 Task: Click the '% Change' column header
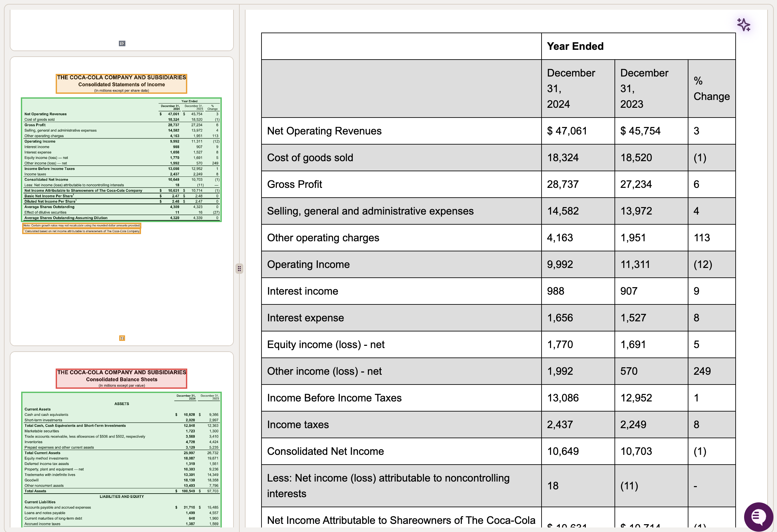point(712,89)
